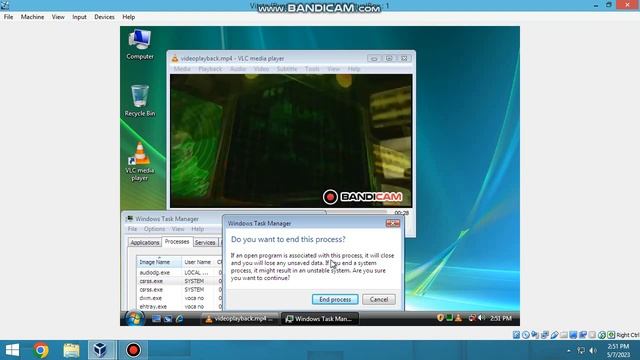Screen dimensions: 640x360
Task: Click host clock showing 5/7/2023
Action: pos(618,351)
